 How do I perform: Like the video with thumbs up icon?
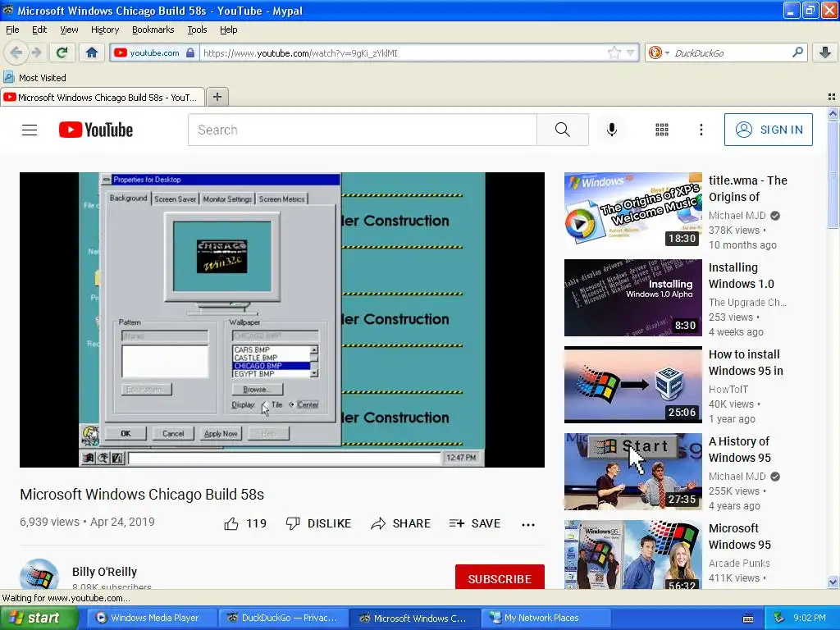(231, 523)
